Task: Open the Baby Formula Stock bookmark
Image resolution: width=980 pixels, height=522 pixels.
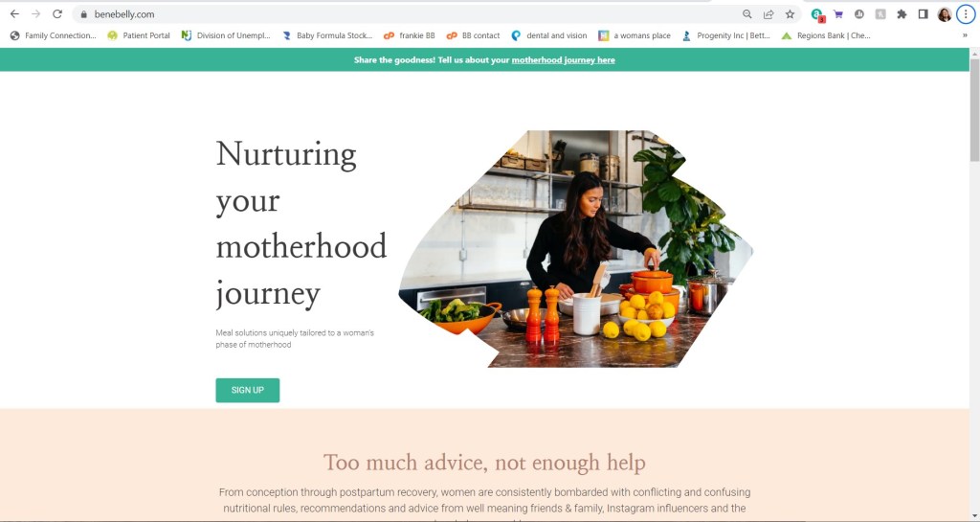Action: (x=326, y=35)
